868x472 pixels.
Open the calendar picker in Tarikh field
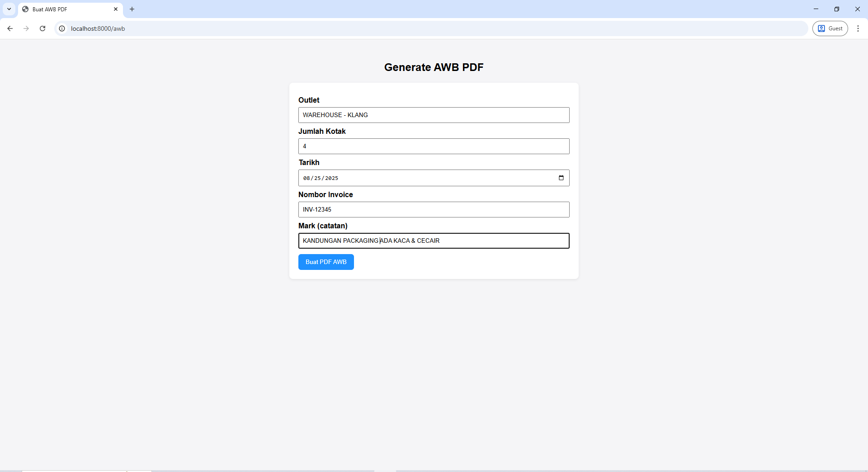tap(561, 178)
